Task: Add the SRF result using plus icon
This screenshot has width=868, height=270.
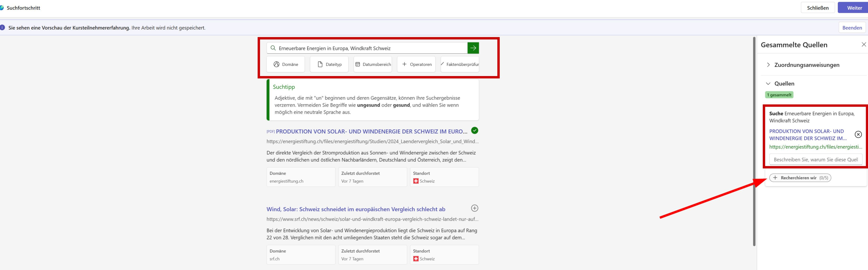Action: point(475,208)
